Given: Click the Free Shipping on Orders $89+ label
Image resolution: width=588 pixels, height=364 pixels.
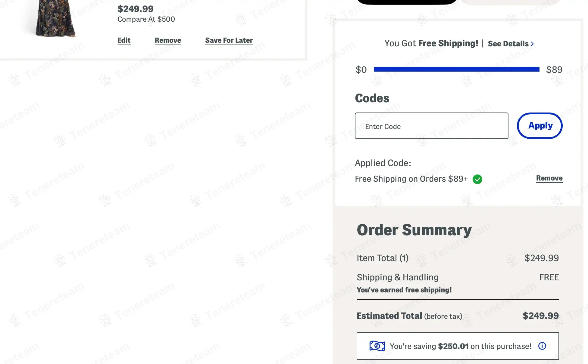Looking at the screenshot, I should point(411,179).
